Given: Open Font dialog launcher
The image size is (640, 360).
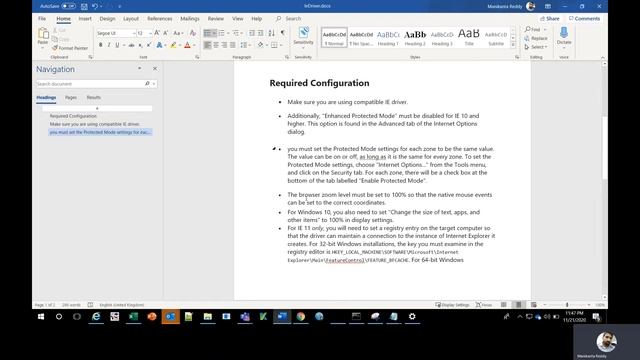Looking at the screenshot, I should (197, 57).
